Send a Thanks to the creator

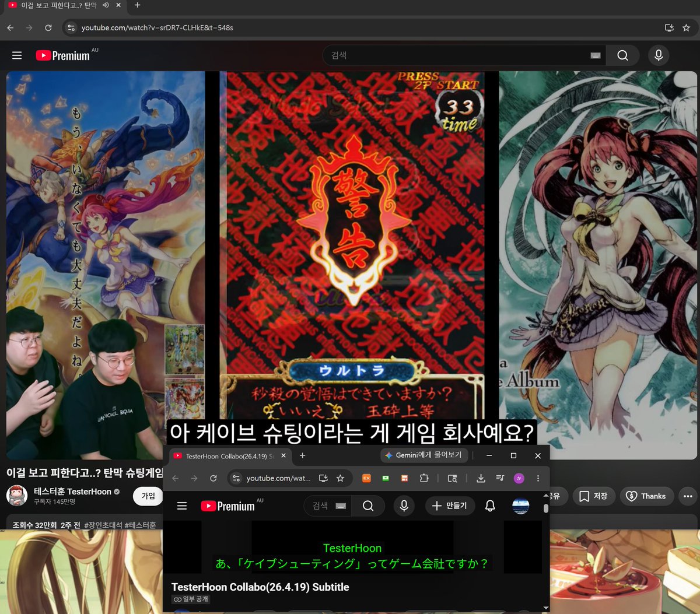646,496
